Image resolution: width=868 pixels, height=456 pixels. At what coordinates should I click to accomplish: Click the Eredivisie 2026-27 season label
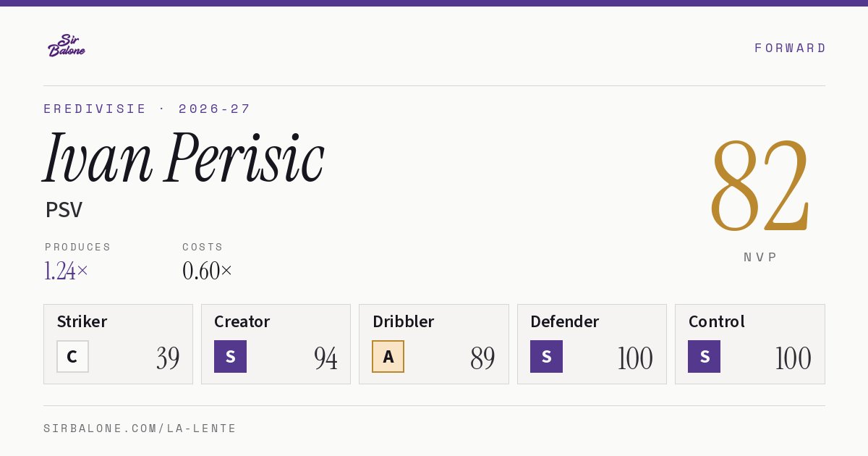click(147, 109)
